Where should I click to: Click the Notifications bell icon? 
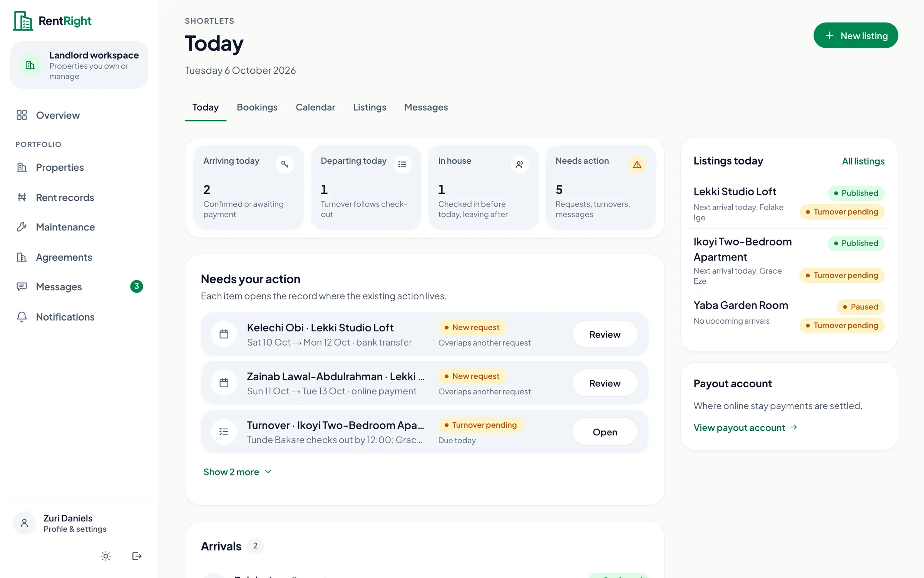click(x=22, y=317)
